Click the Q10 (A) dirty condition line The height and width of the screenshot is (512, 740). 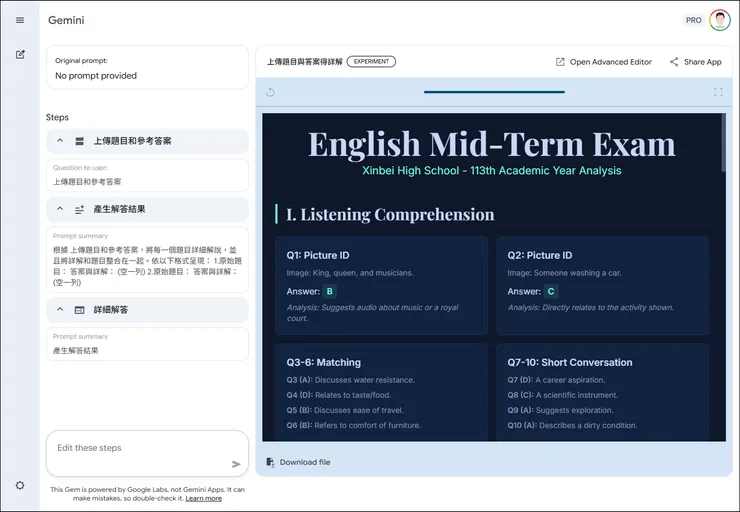pos(572,425)
